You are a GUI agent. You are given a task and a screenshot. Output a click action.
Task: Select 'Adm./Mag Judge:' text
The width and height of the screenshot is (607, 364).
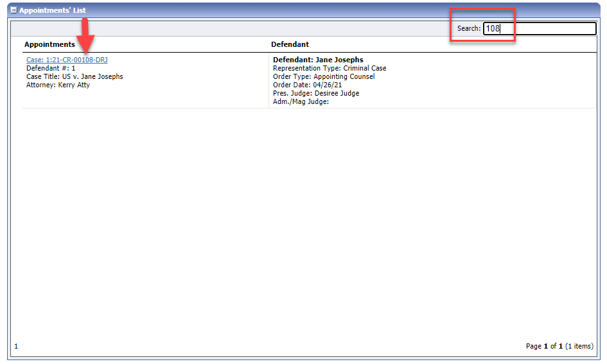click(301, 101)
